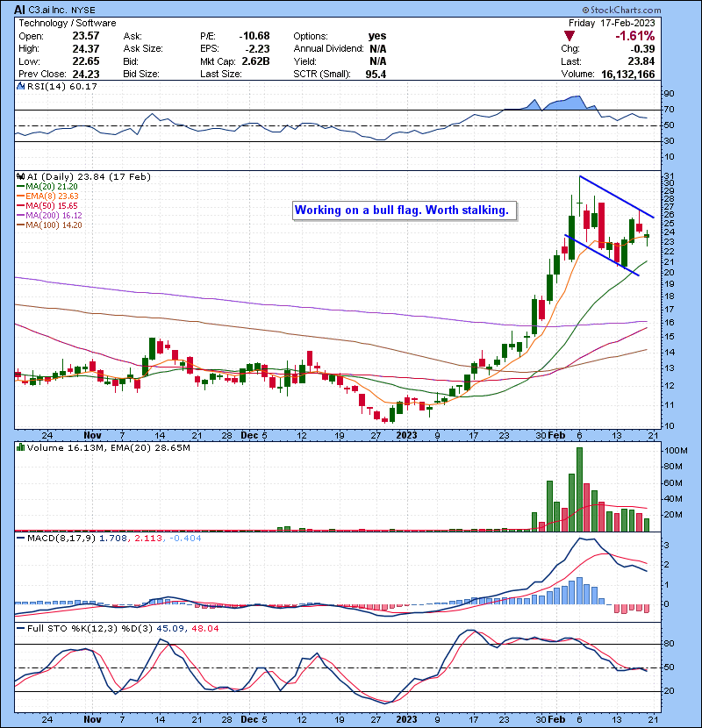Click the bull flag annotation text box
702x728 pixels.
(x=405, y=211)
